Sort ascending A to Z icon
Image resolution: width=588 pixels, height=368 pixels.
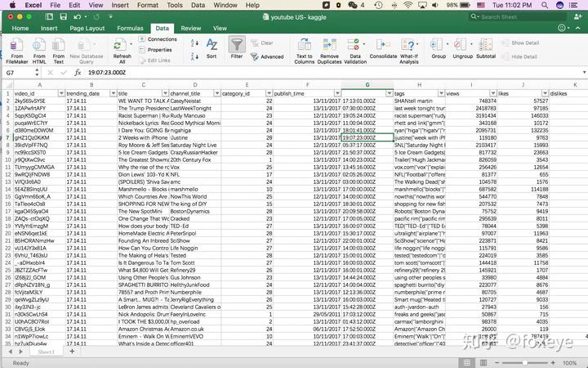click(x=194, y=43)
